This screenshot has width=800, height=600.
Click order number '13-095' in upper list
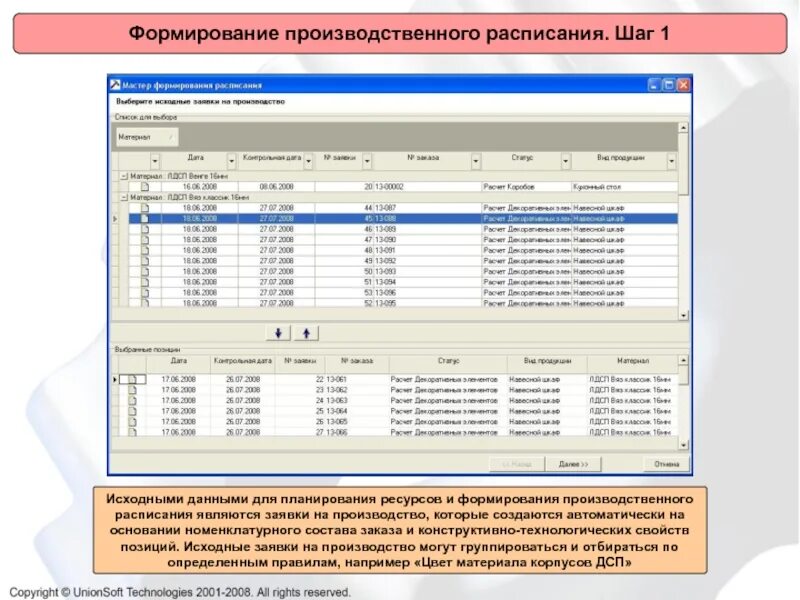[x=385, y=303]
